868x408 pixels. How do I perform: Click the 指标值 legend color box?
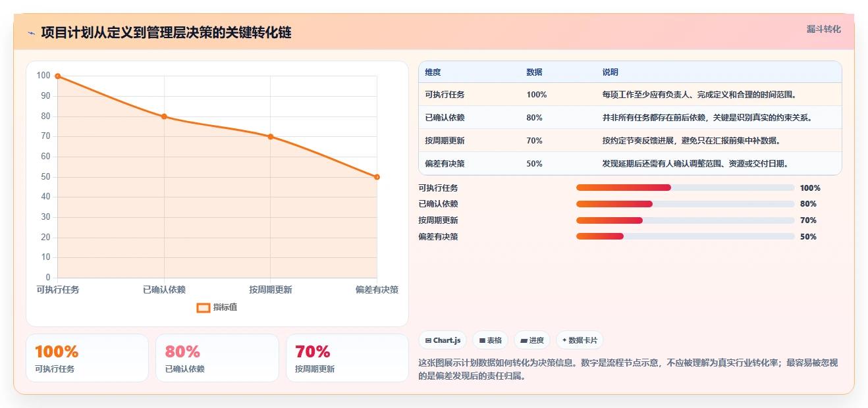203,307
